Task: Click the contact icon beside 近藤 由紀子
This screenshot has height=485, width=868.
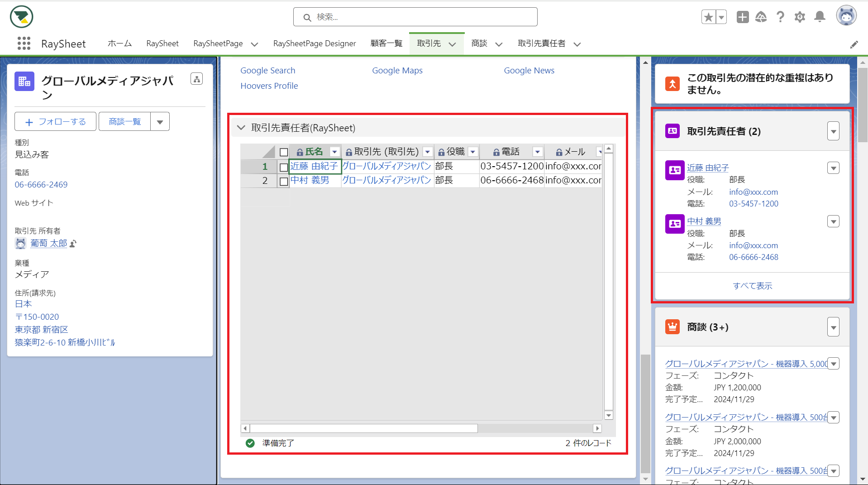Action: pos(675,170)
